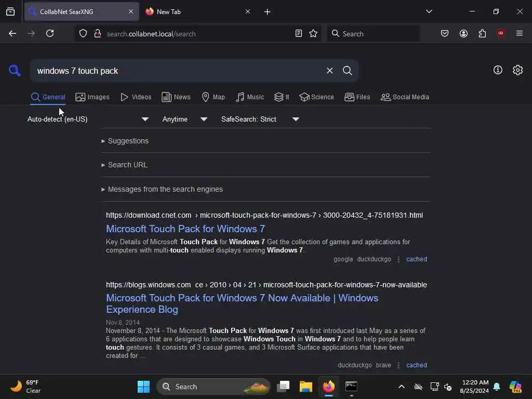Open File Explorer from the taskbar
Image resolution: width=532 pixels, height=399 pixels.
305,387
